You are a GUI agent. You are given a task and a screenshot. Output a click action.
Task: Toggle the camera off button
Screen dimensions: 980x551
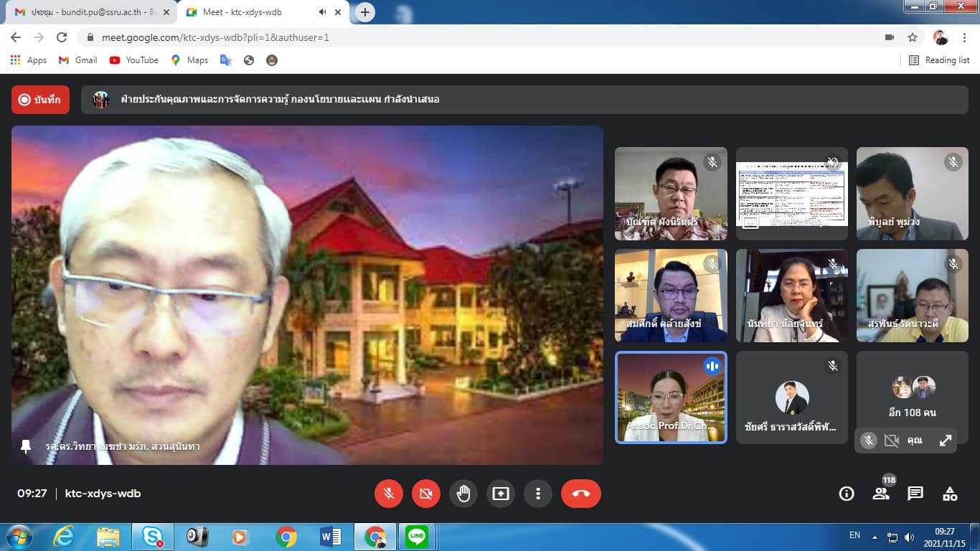point(426,494)
